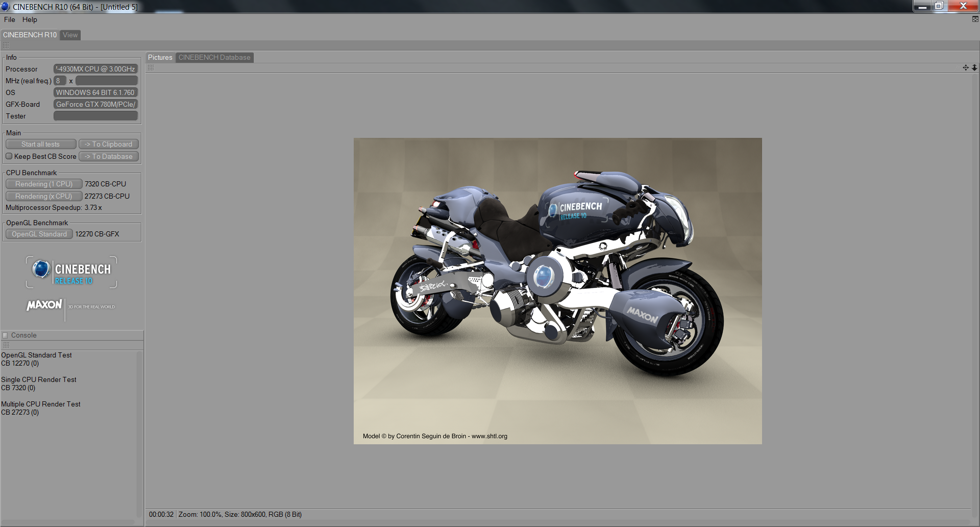Click the dotted grip handle under the Pictures tab
Viewport: 980px width, 527px height.
(x=151, y=68)
